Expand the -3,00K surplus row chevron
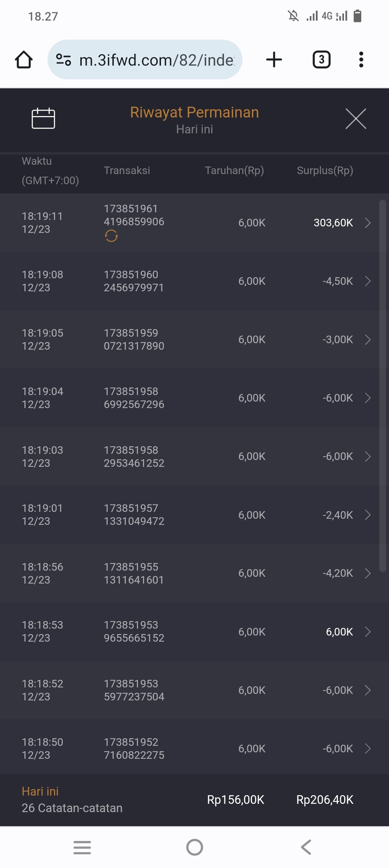Image resolution: width=389 pixels, height=868 pixels. 367,340
